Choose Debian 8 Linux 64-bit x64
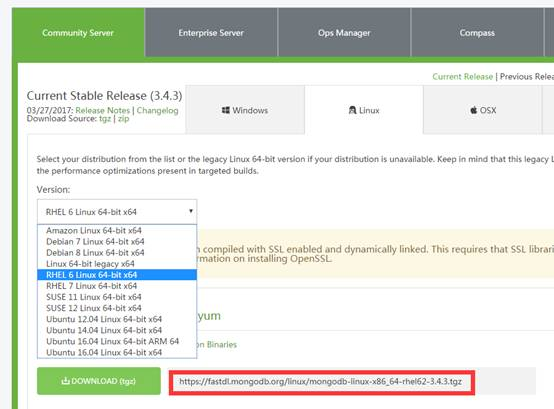 (x=117, y=253)
